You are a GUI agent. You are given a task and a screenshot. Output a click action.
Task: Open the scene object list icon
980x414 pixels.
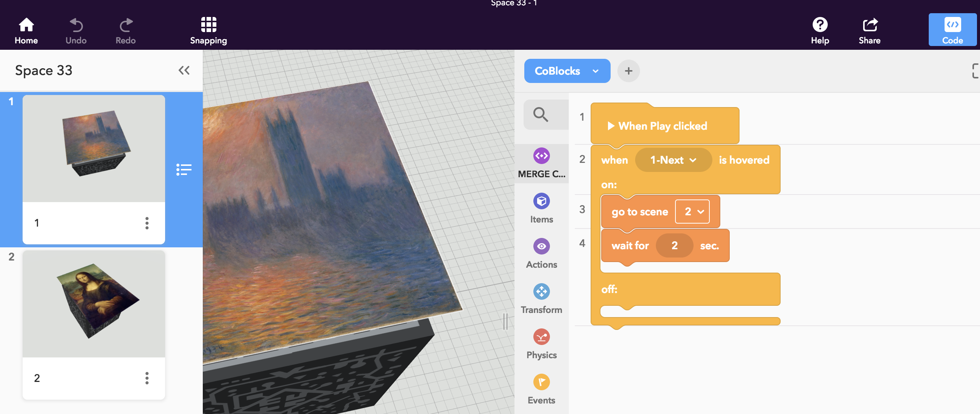point(184,169)
